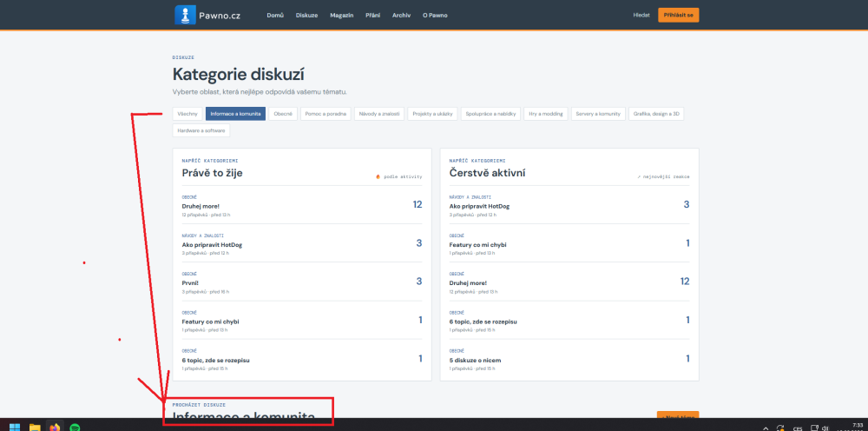The width and height of the screenshot is (868, 431).
Task: Click the 'Čerstvě aktivní' card heading
Action: [x=487, y=173]
